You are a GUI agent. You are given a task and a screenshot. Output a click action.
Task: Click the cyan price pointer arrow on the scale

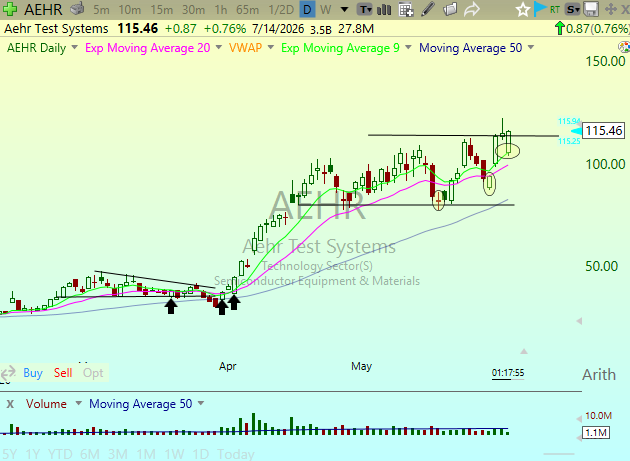pos(576,131)
